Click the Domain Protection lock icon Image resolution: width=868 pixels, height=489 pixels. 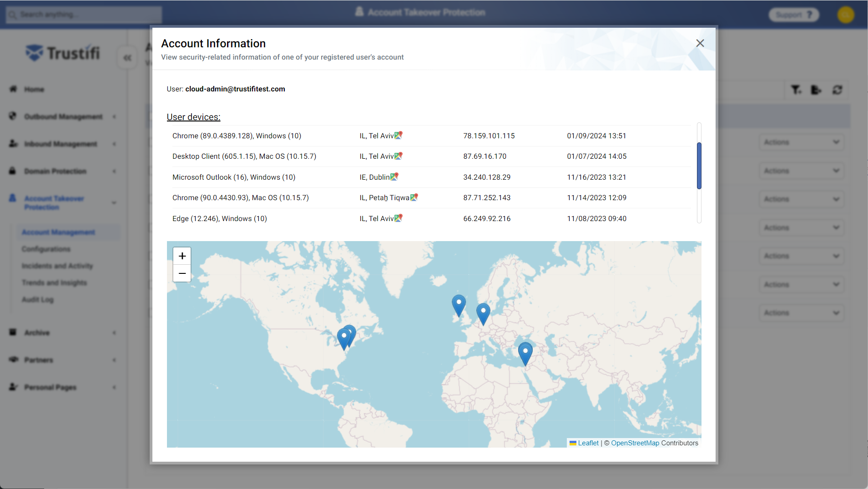pyautogui.click(x=13, y=171)
